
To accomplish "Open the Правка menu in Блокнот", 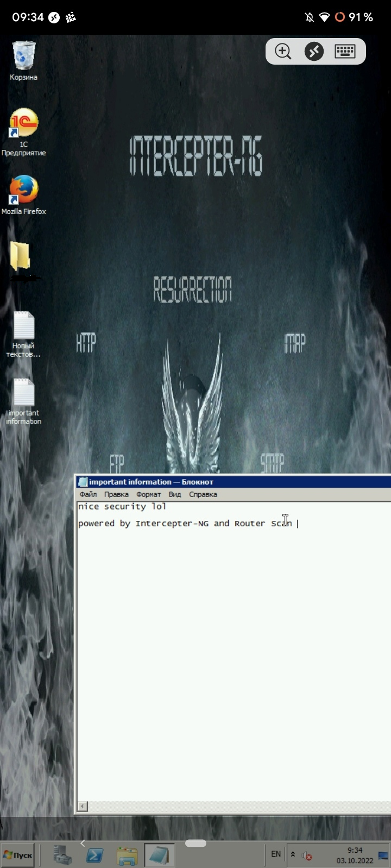I will tap(116, 494).
